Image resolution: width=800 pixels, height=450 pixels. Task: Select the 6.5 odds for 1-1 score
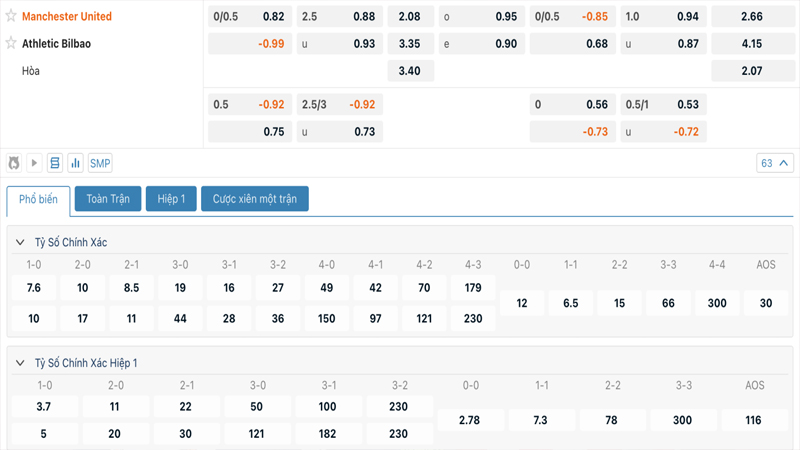point(570,303)
